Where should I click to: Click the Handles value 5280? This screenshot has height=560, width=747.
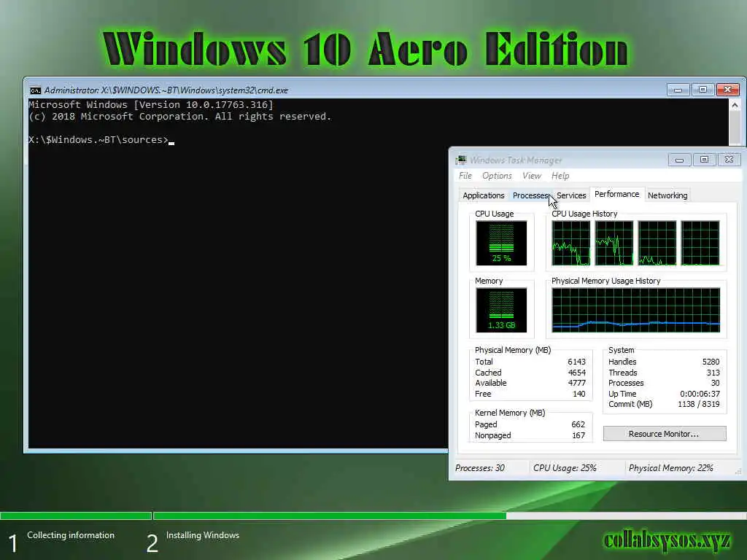click(x=711, y=362)
